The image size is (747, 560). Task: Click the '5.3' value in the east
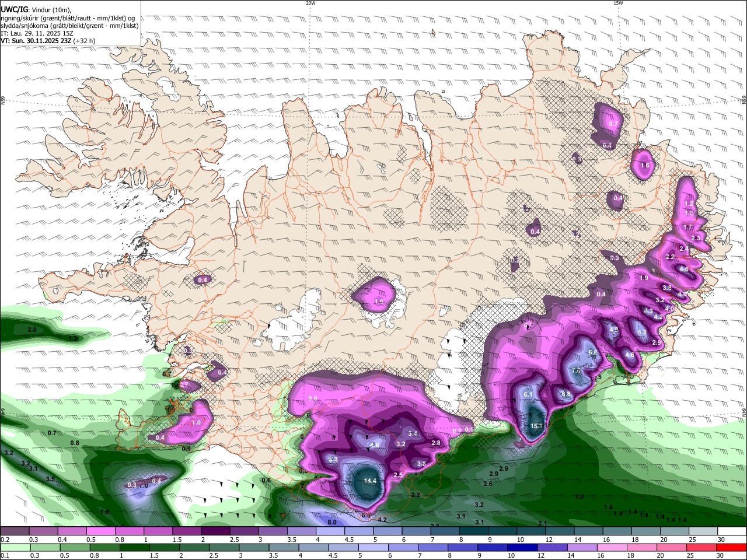642,332
